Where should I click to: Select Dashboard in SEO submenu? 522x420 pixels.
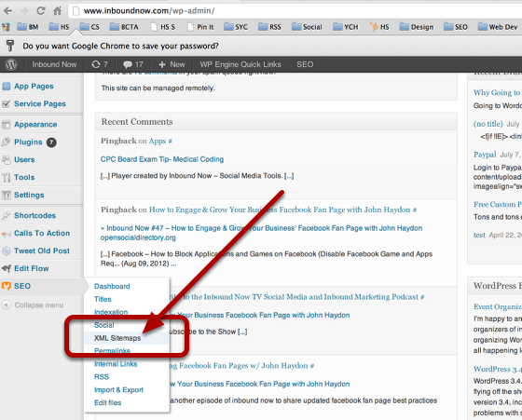(112, 286)
